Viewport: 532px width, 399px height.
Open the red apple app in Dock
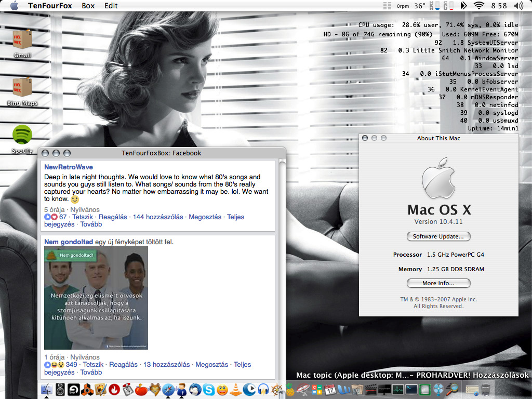click(x=141, y=390)
